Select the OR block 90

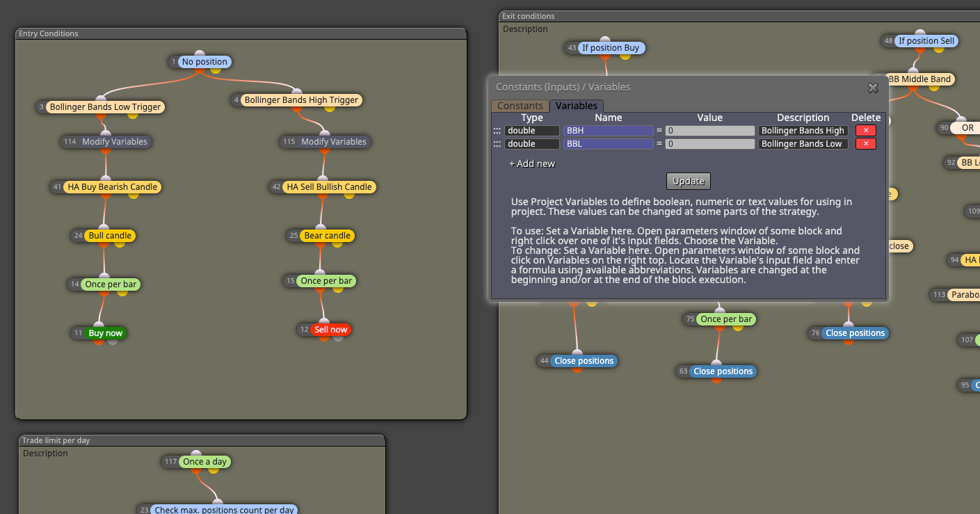point(967,128)
